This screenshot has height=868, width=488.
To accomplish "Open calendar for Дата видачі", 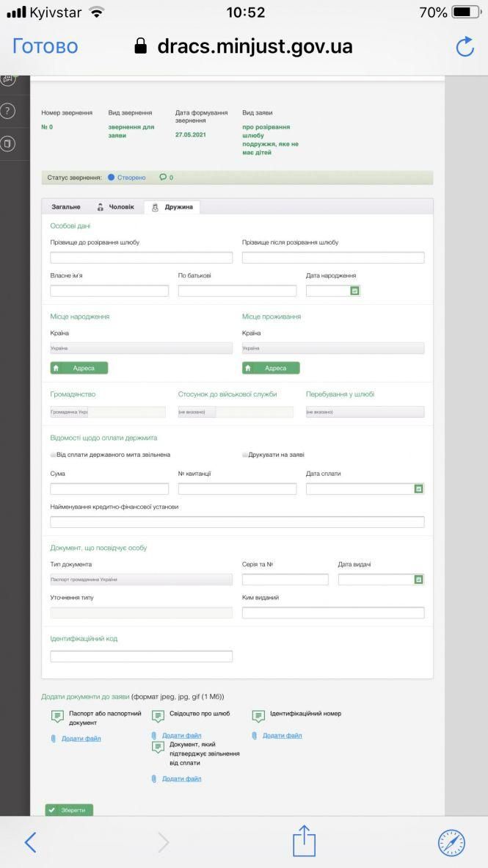I will pyautogui.click(x=418, y=579).
